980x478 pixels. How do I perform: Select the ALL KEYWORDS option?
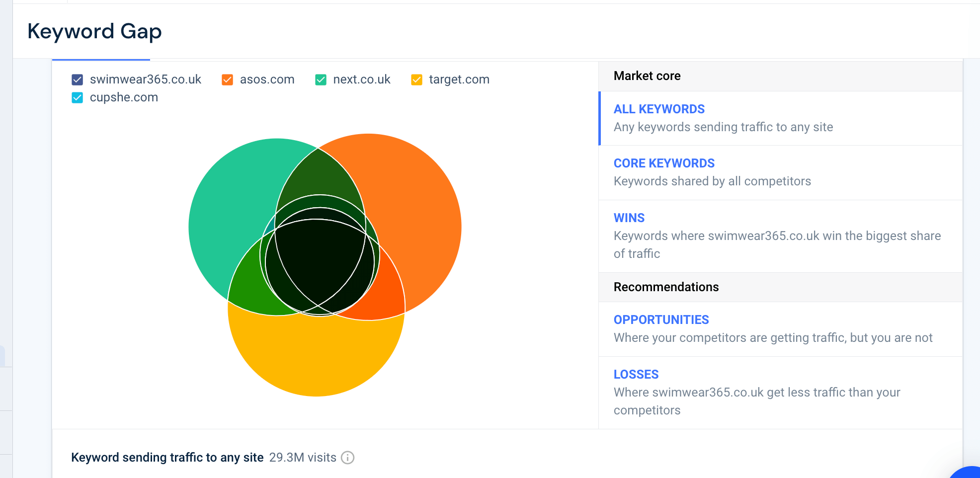(781, 118)
